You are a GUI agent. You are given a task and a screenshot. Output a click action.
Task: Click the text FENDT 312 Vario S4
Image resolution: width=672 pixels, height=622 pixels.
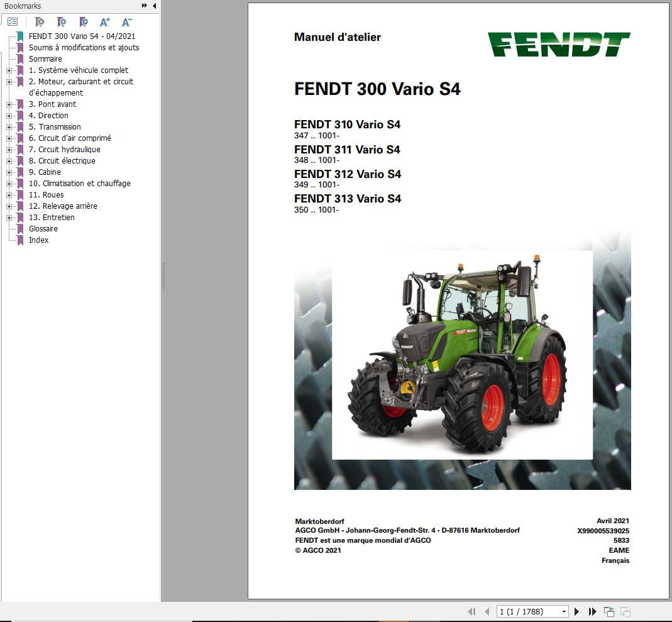tap(348, 174)
